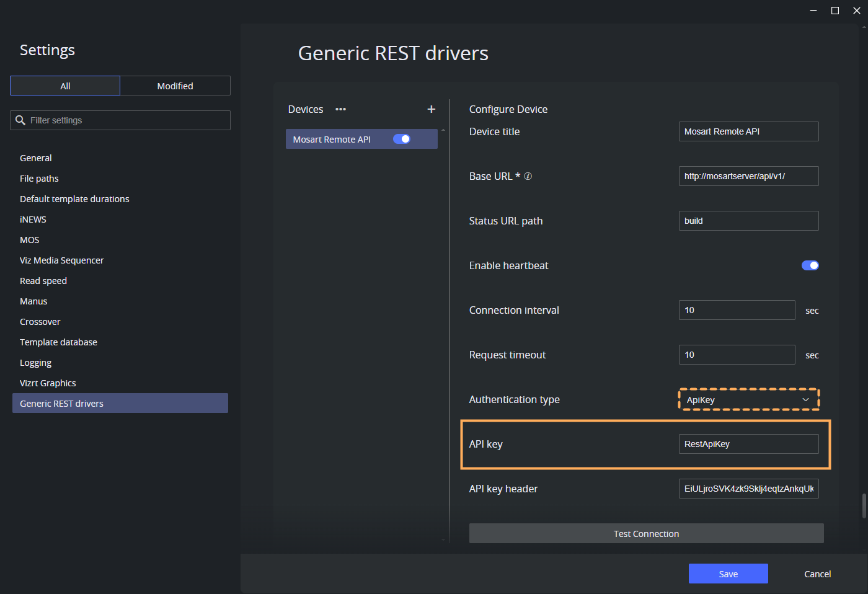
Task: Click the Base URL info icon
Action: click(x=528, y=176)
